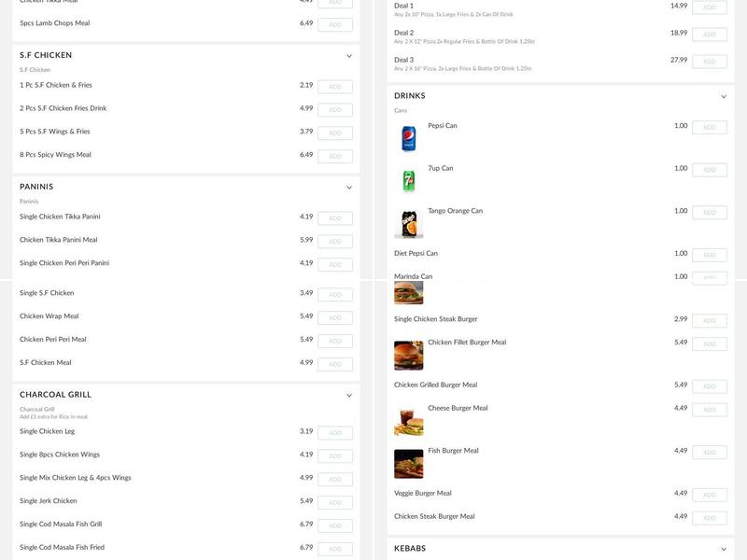Expand the Kebabs section chevron

pyautogui.click(x=724, y=549)
